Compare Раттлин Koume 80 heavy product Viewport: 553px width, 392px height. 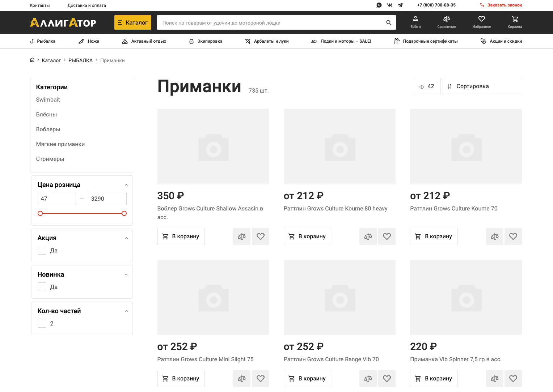368,237
